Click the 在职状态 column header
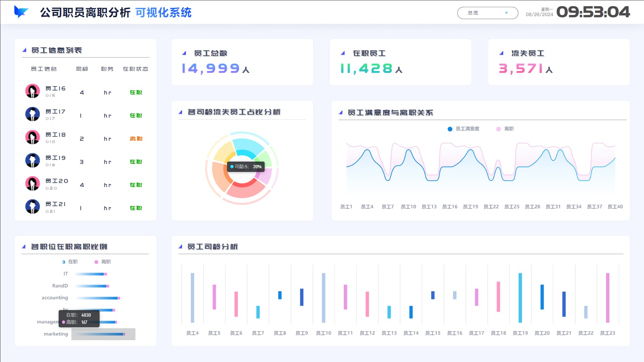Viewport: 644px width, 362px height. (x=136, y=69)
